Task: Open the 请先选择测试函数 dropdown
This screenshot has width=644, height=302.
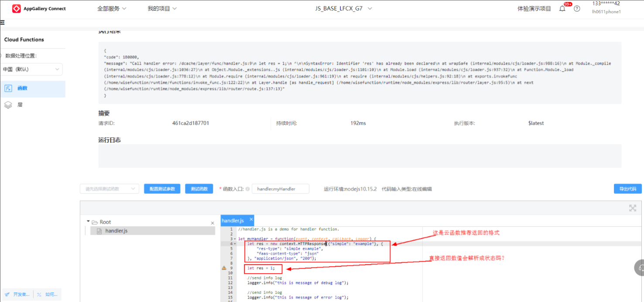Action: (x=109, y=189)
